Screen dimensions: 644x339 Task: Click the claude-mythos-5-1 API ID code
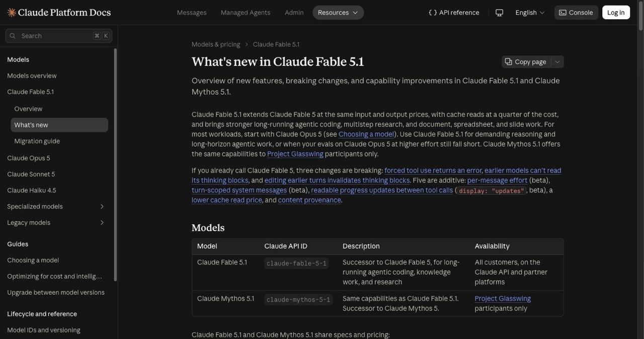298,300
